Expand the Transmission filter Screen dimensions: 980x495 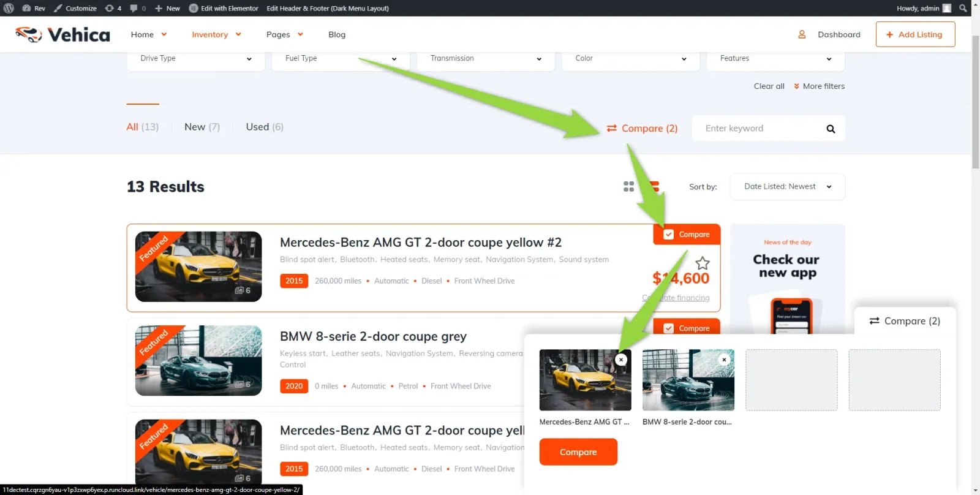coord(486,59)
